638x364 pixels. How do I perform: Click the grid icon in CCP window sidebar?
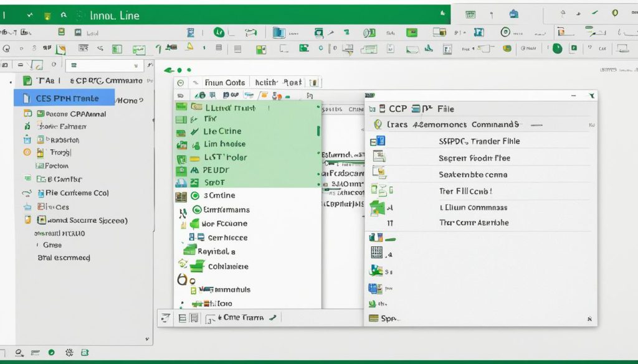click(377, 252)
